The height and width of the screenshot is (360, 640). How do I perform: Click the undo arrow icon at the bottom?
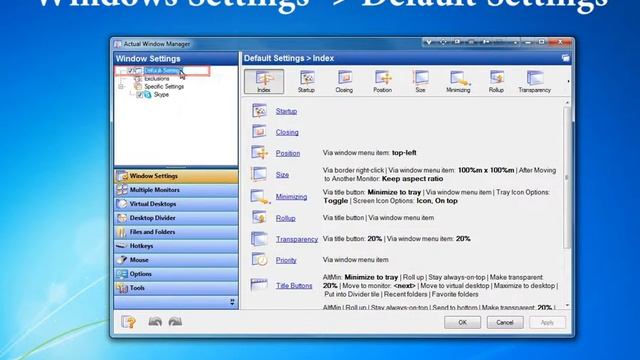155,322
